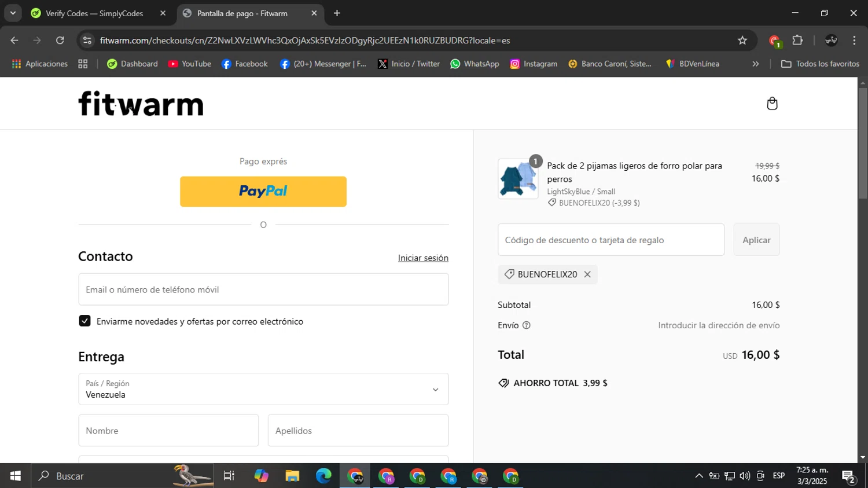Click the fitwarm logo
The image size is (868, 488).
pyautogui.click(x=141, y=104)
